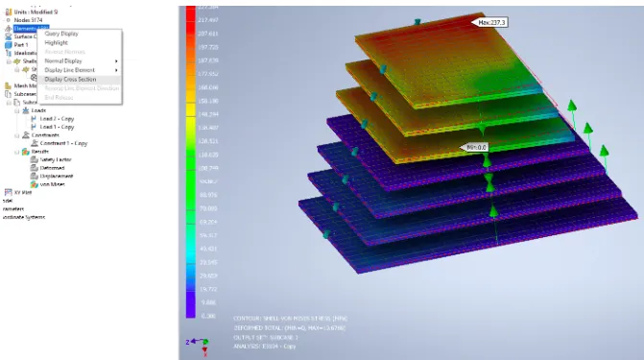Click the Mesh Model icon

pyautogui.click(x=9, y=85)
